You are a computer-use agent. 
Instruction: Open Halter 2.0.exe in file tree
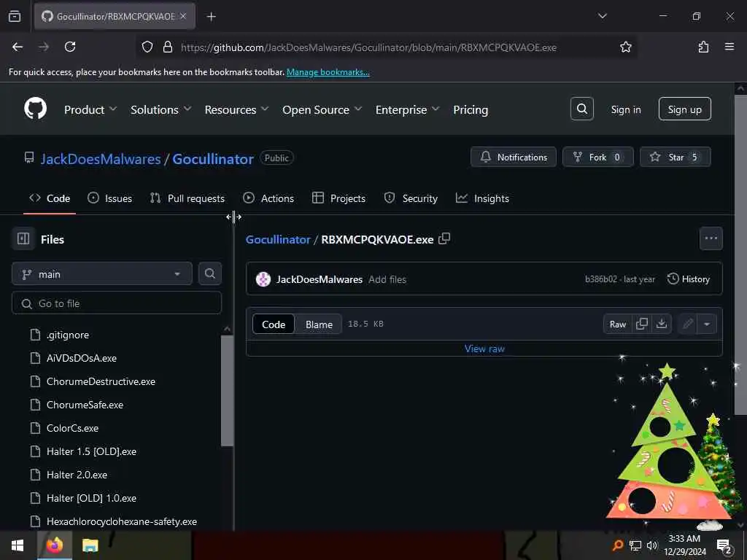(77, 475)
